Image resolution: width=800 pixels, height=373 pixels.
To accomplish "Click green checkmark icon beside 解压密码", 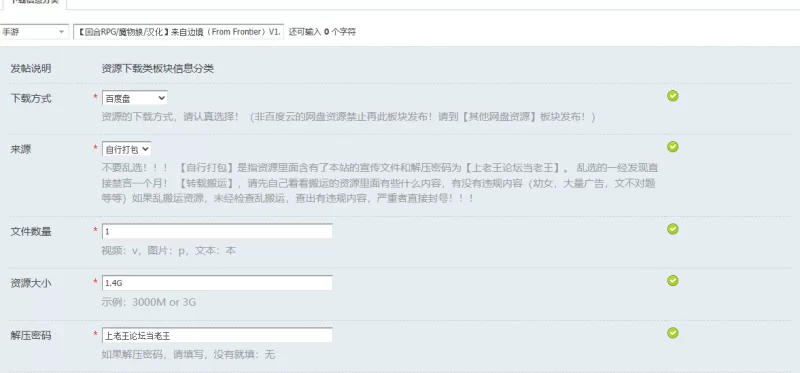I will tap(673, 333).
